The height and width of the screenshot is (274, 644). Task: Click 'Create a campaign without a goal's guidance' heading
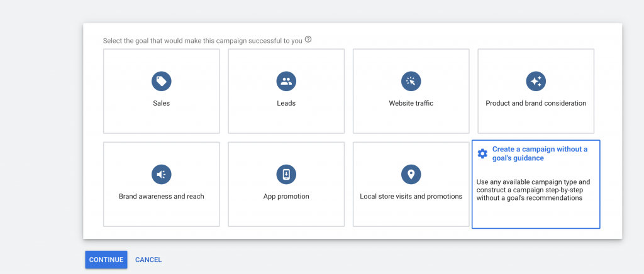pos(540,154)
